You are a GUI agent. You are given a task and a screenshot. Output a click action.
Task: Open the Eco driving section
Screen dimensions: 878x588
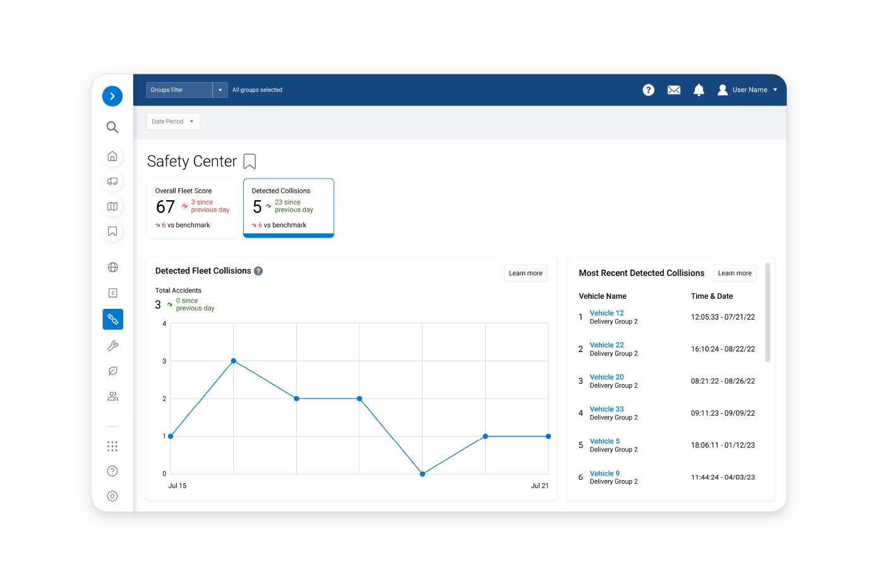pyautogui.click(x=112, y=371)
